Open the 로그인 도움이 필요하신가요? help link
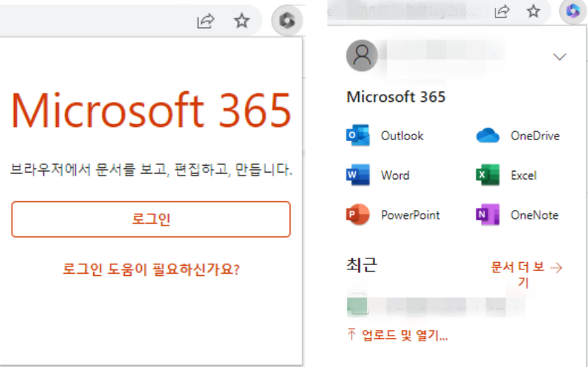The image size is (588, 367). (x=150, y=269)
